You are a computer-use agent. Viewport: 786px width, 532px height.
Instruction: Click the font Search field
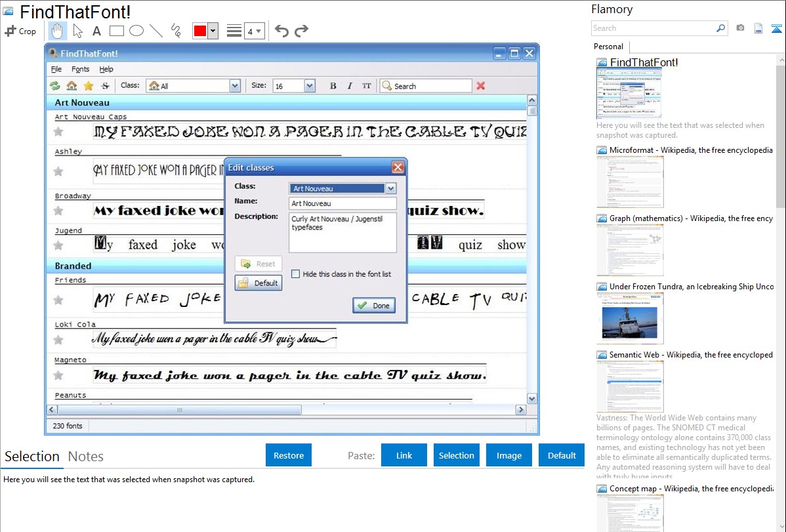[426, 86]
